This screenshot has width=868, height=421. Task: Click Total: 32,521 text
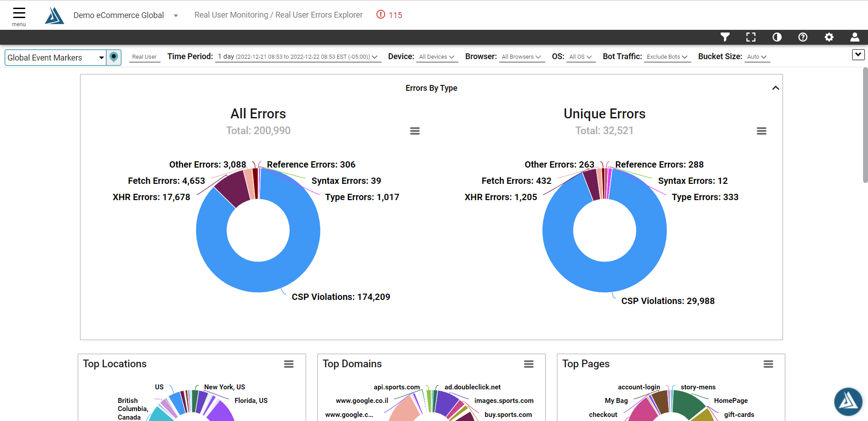tap(604, 131)
